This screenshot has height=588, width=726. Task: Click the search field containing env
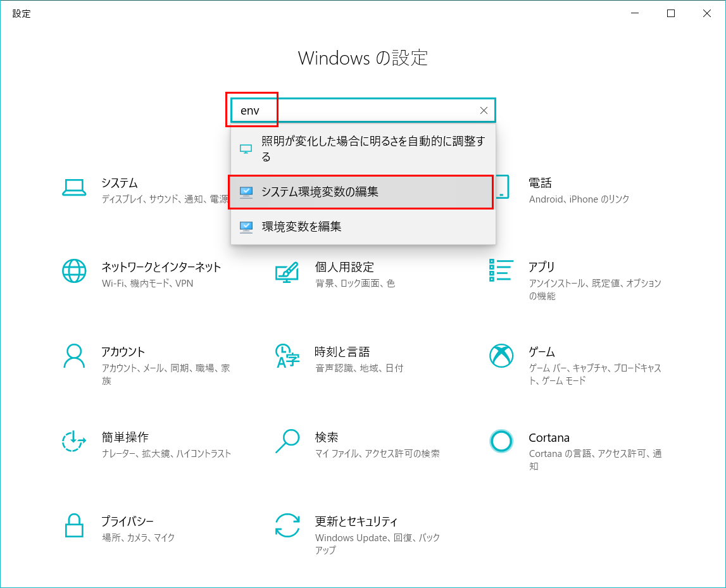[x=363, y=111]
